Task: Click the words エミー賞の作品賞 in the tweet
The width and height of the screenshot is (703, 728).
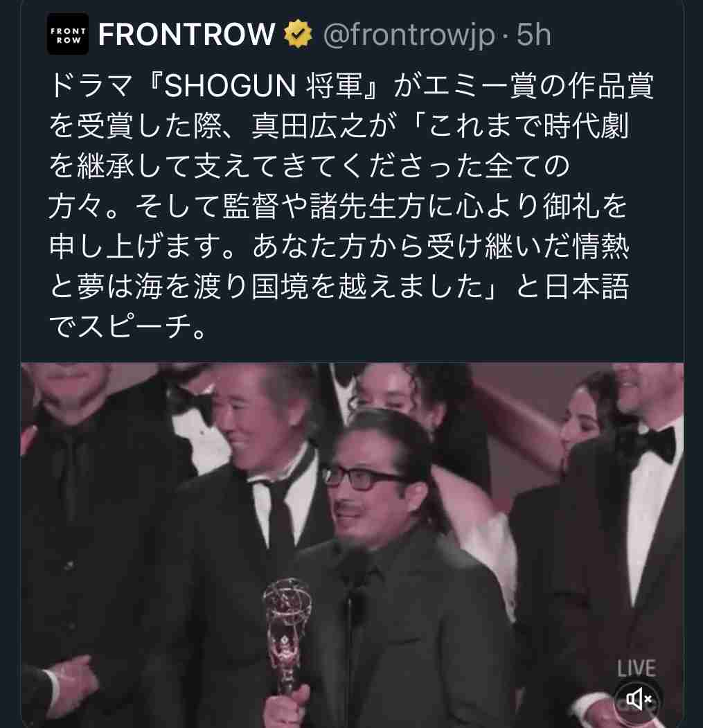Action: tap(539, 87)
